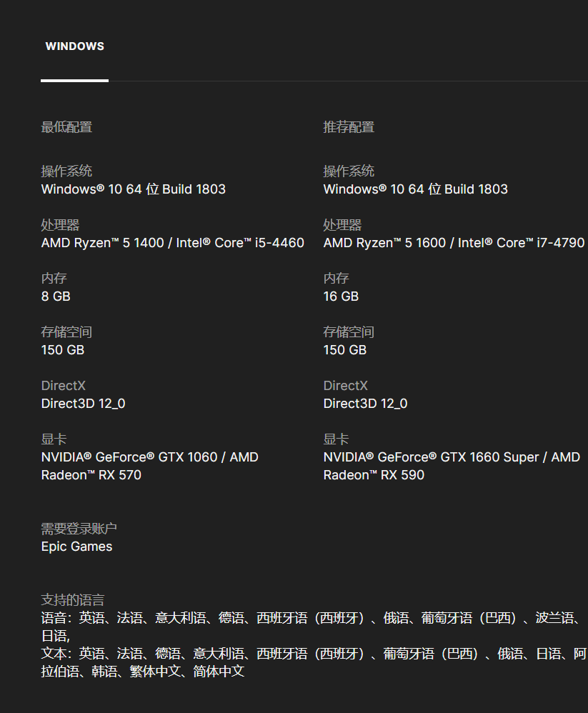This screenshot has height=713, width=588.
Task: Click the minimum 存储空间 label
Action: pyautogui.click(x=67, y=332)
